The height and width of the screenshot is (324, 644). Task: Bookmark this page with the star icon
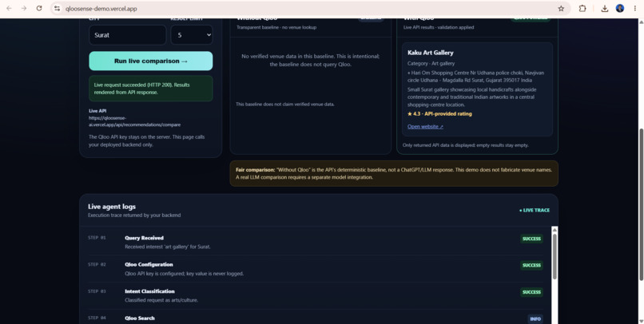[561, 8]
